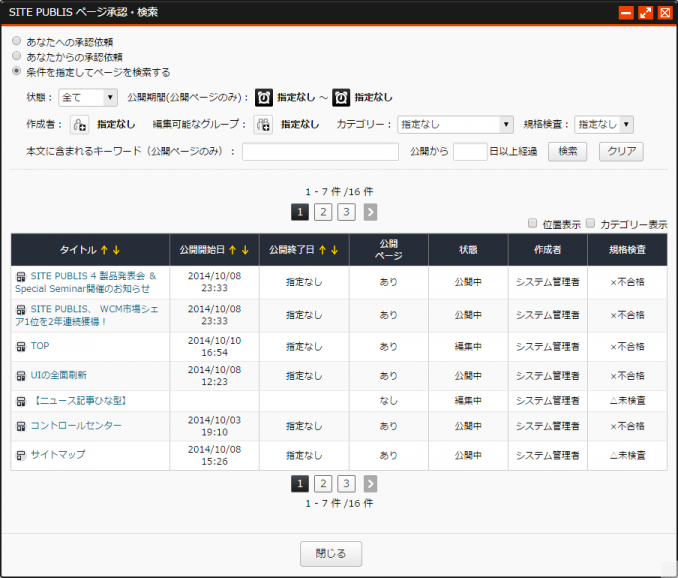The height and width of the screenshot is (578, 678).
Task: Select あなたへの承認依頼 radio option
Action: click(x=16, y=41)
